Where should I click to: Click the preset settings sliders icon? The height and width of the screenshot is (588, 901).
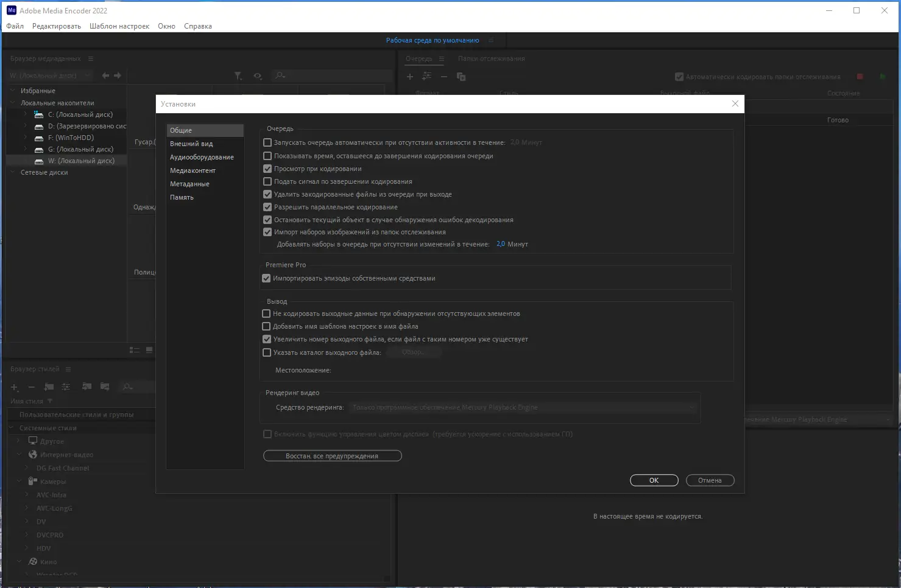[66, 387]
